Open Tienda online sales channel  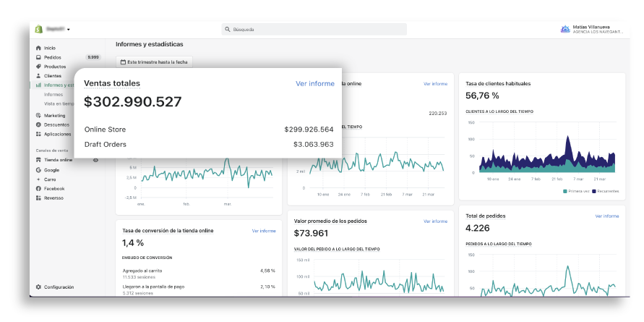(x=59, y=160)
